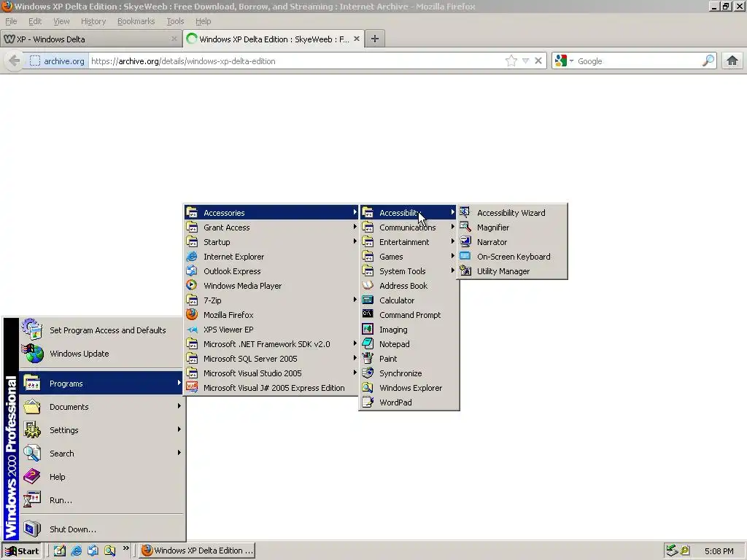Bookmark page with the star icon
Viewport: 747px width, 560px height.
pyautogui.click(x=511, y=61)
